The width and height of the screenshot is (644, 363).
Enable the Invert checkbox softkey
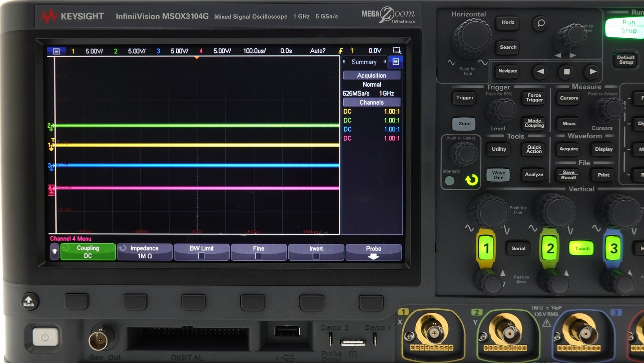[316, 252]
